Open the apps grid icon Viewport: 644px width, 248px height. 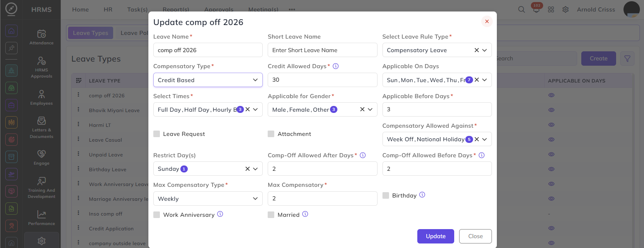551,9
